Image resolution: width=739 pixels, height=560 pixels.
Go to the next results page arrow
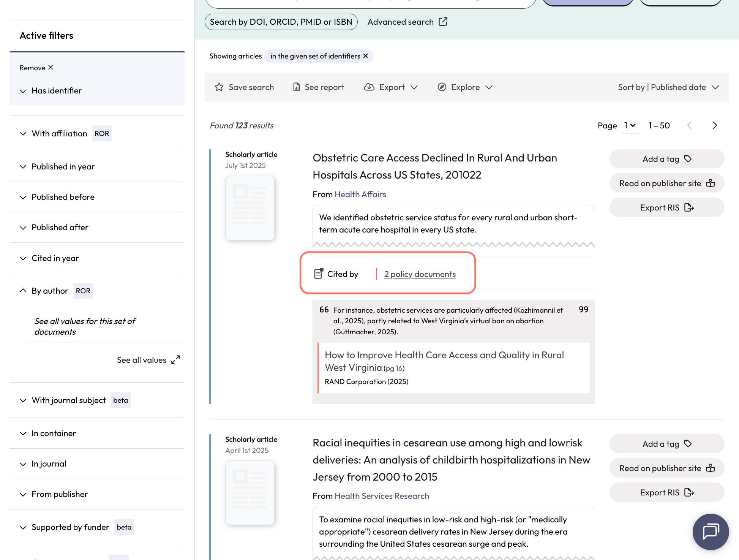tap(715, 125)
